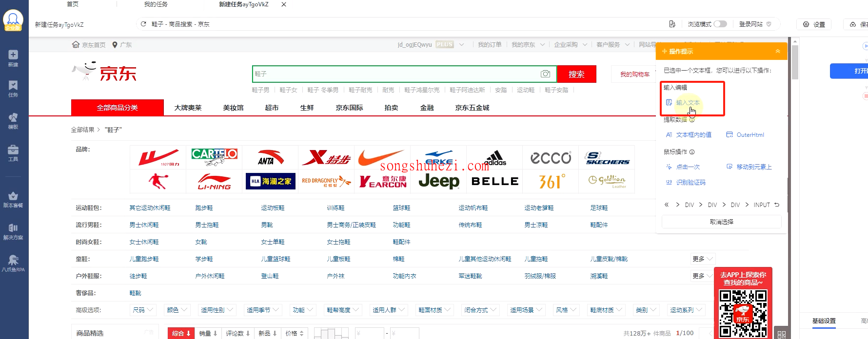
Task: Select the BELLE brand logo
Action: pyautogui.click(x=494, y=181)
